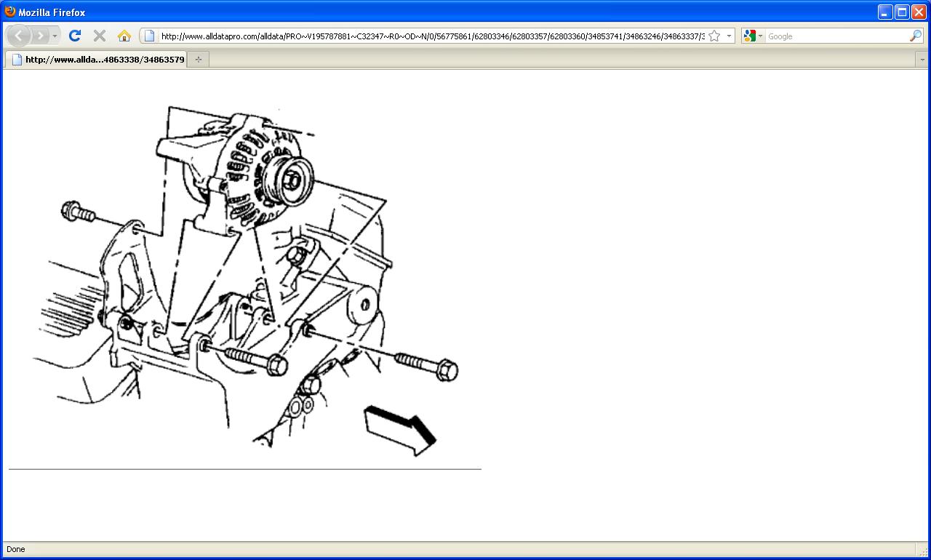931x560 pixels.
Task: List all open tabs
Action: (922, 60)
